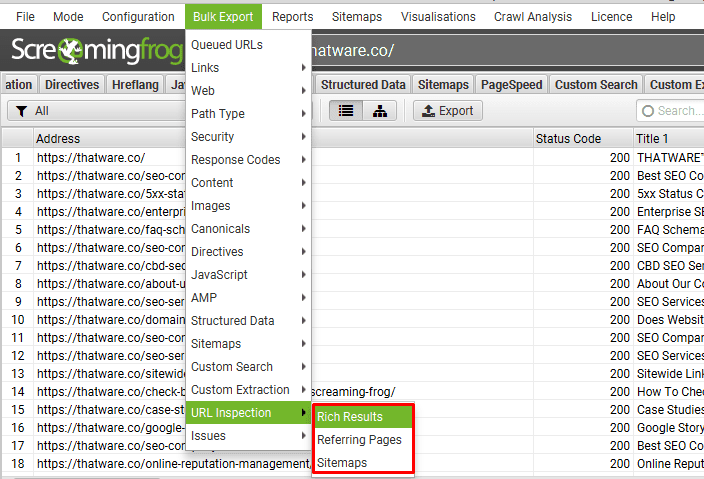
Task: Select row number 10
Action: pyautogui.click(x=18, y=320)
